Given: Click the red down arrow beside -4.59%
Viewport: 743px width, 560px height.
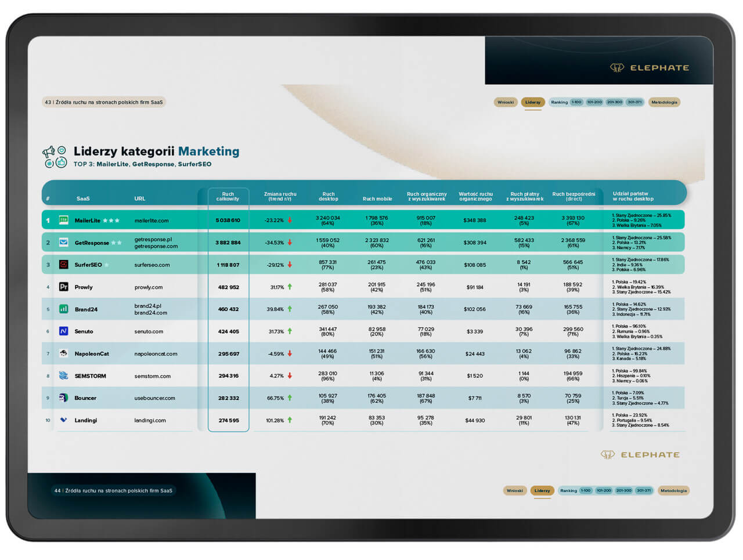Looking at the screenshot, I should click(x=290, y=353).
